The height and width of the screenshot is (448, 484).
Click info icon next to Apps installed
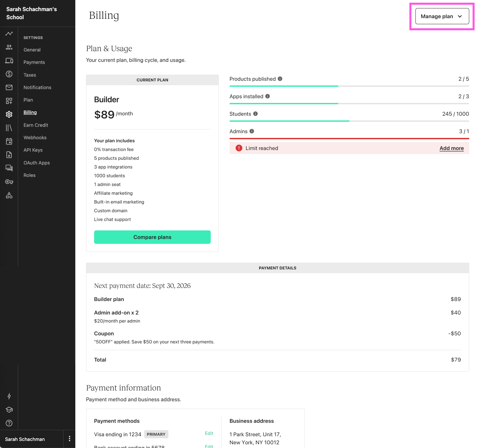(268, 96)
